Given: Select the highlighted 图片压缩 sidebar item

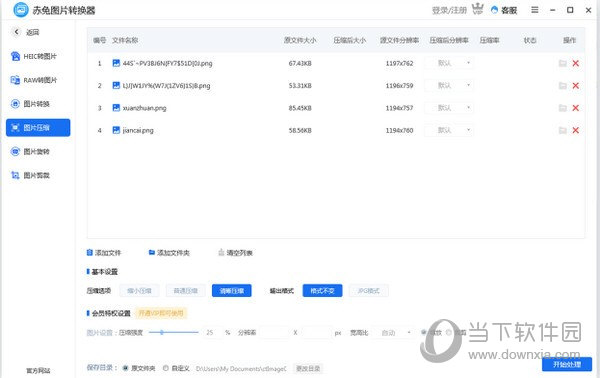Looking at the screenshot, I should coord(38,127).
